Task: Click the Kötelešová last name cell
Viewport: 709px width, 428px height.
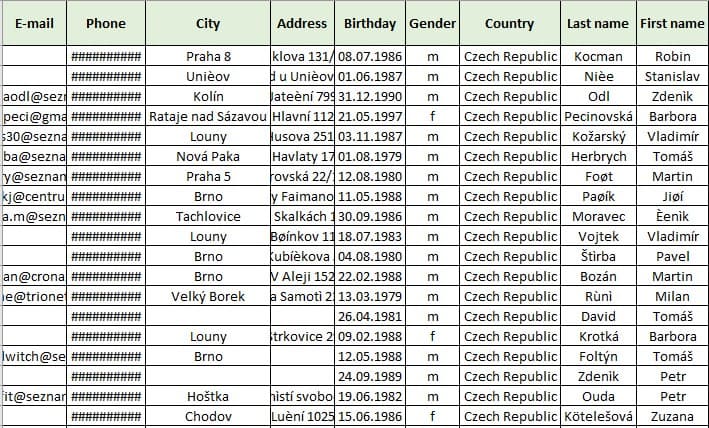Action: click(598, 416)
